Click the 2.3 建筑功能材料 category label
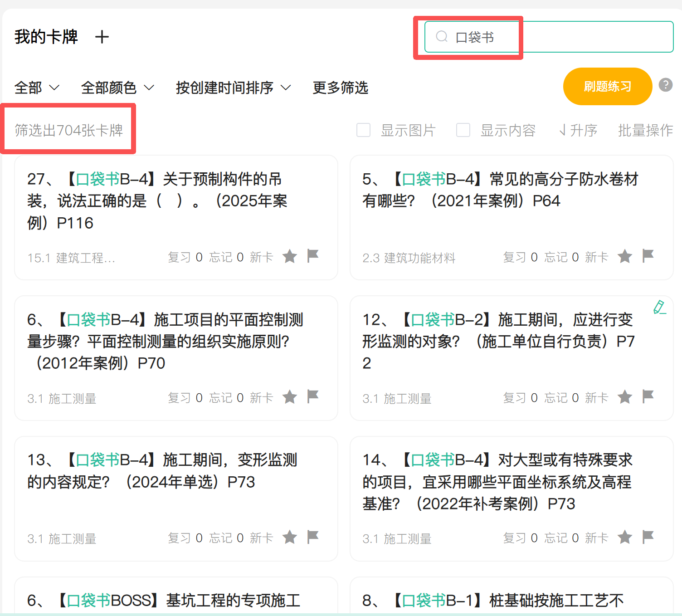682x616 pixels. click(x=409, y=258)
